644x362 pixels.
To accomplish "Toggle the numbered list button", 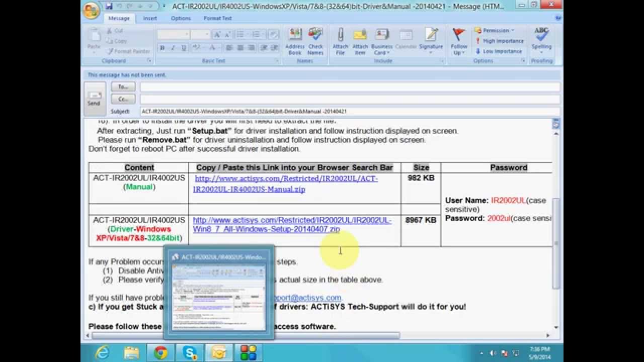I will 256,35.
